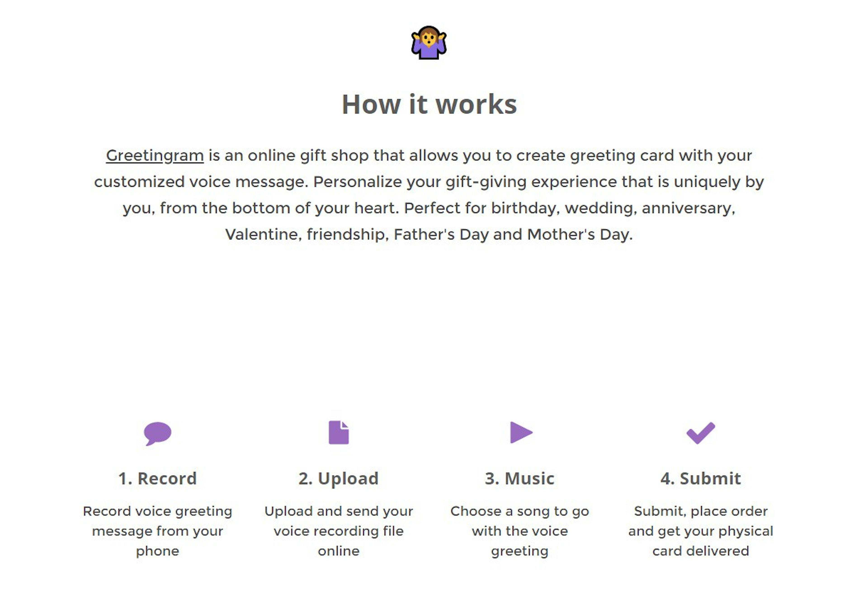Click 'Submit, place order' description text
The width and height of the screenshot is (868, 599).
[701, 511]
